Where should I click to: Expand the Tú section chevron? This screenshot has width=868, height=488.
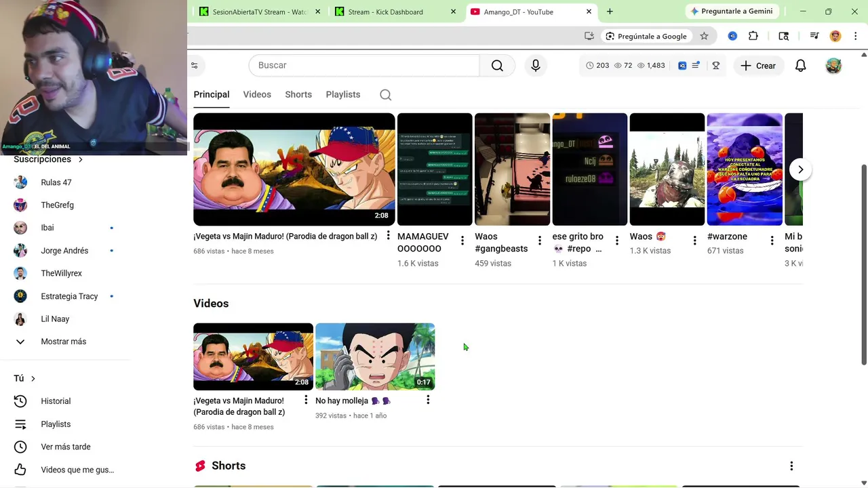33,378
